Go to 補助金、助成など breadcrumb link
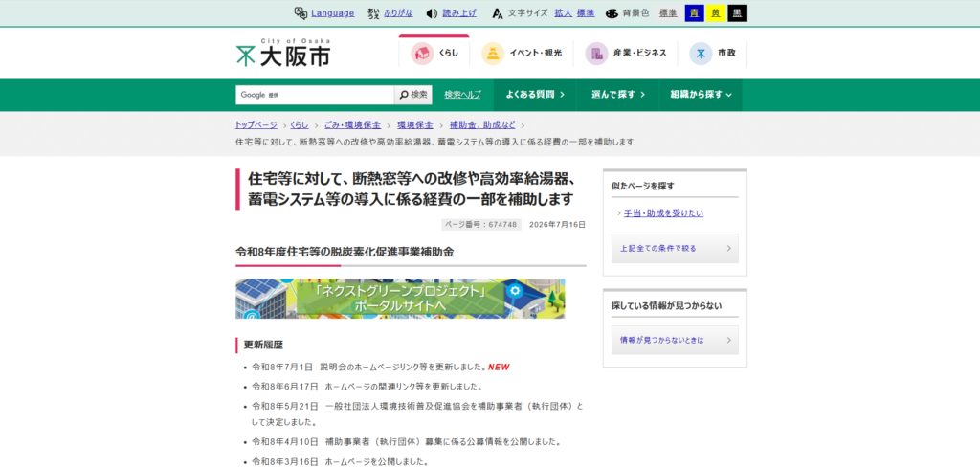 (482, 125)
